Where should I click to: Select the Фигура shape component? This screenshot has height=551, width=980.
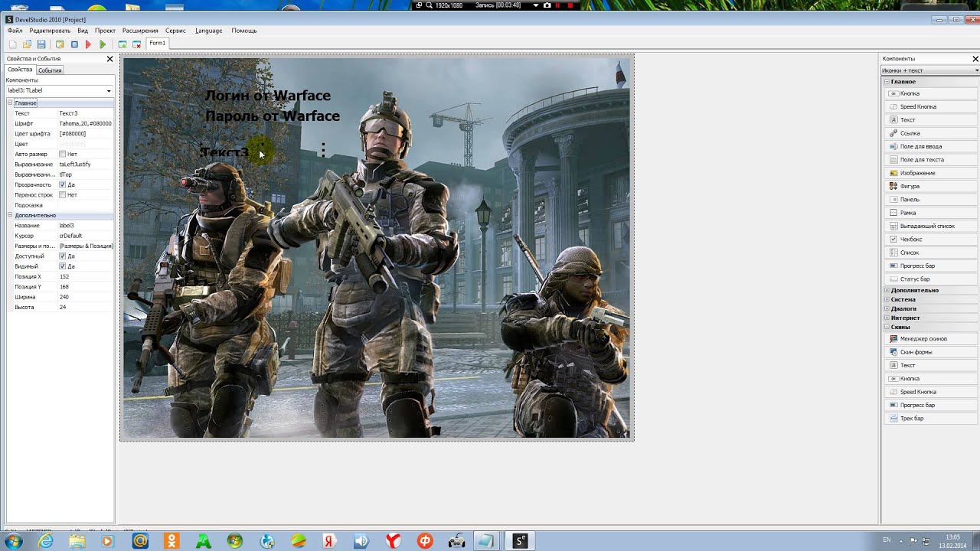point(930,186)
